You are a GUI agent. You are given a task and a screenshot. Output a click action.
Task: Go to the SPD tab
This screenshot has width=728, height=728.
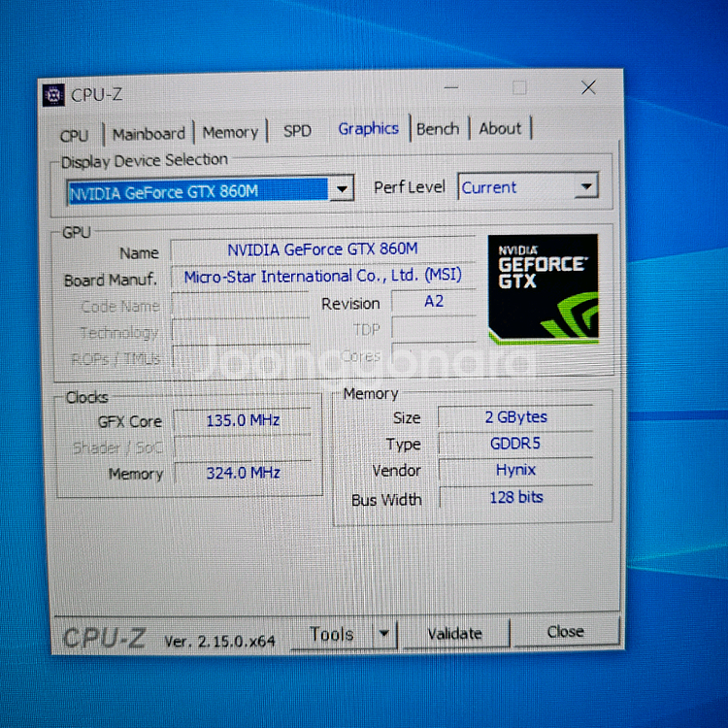coord(297,131)
